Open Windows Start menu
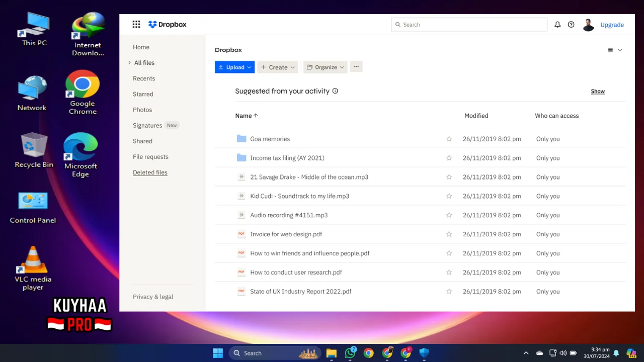Image resolution: width=644 pixels, height=362 pixels. click(x=218, y=353)
